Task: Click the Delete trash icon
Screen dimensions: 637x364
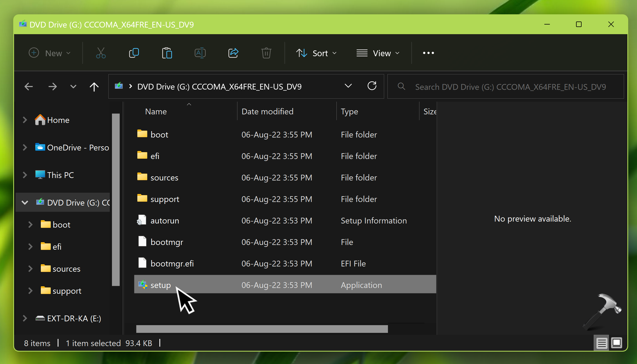Action: 266,53
